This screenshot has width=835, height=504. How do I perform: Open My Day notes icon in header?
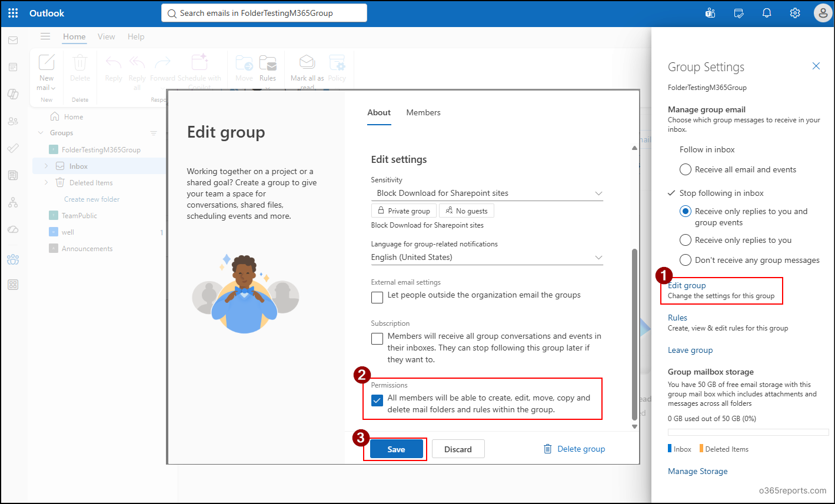(x=738, y=13)
